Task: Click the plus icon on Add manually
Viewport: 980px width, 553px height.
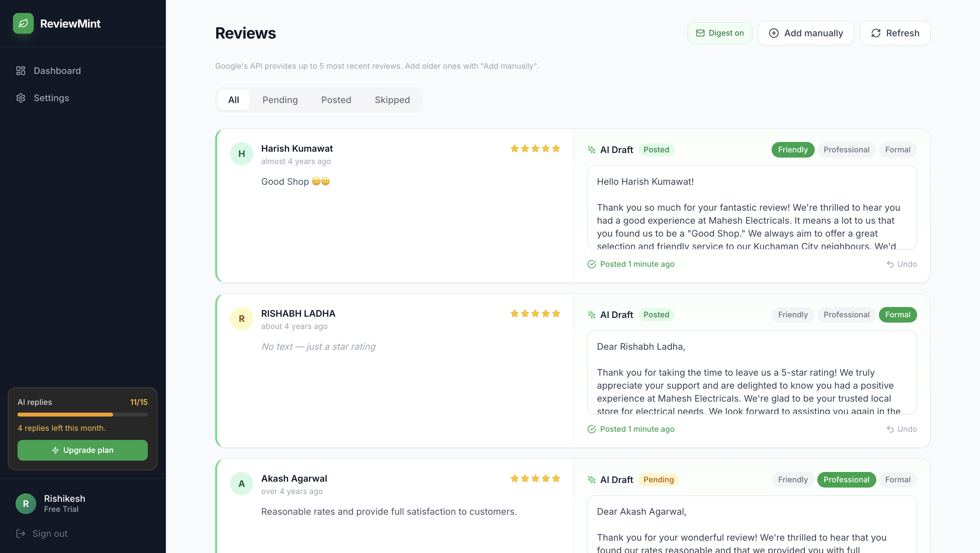Action: pos(774,33)
